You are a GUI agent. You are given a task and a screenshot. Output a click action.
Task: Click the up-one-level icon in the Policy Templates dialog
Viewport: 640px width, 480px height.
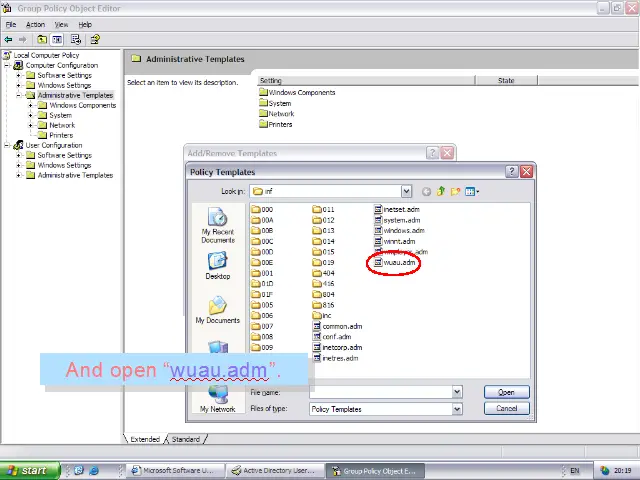[x=441, y=191]
